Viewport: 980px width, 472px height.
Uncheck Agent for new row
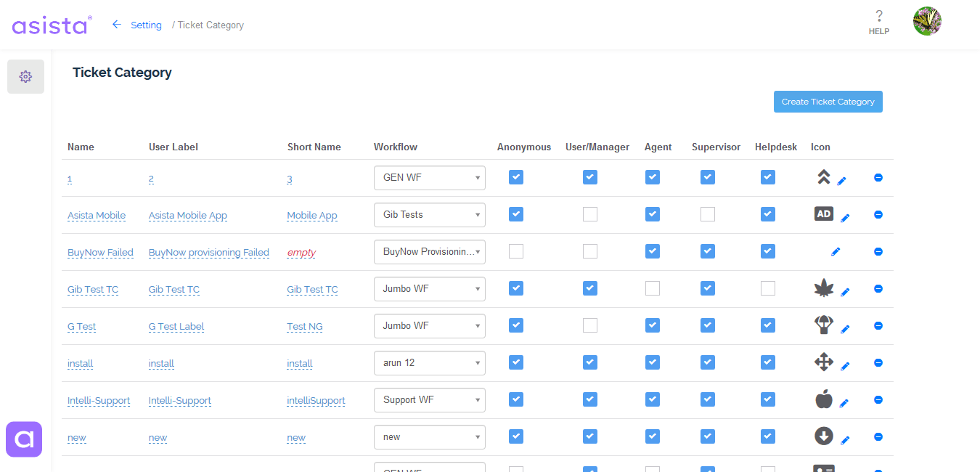pos(653,436)
